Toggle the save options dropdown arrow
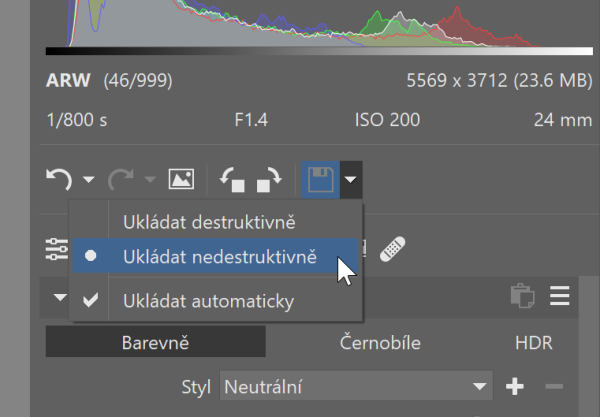Viewport: 600px width, 417px height. point(351,180)
